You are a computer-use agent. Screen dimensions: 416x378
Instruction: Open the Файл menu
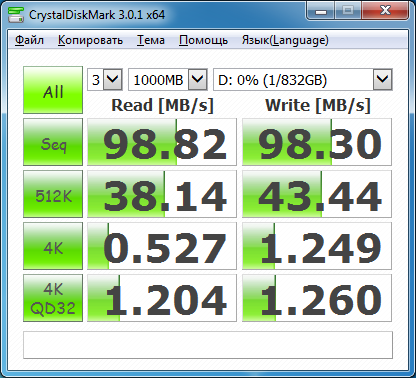29,40
